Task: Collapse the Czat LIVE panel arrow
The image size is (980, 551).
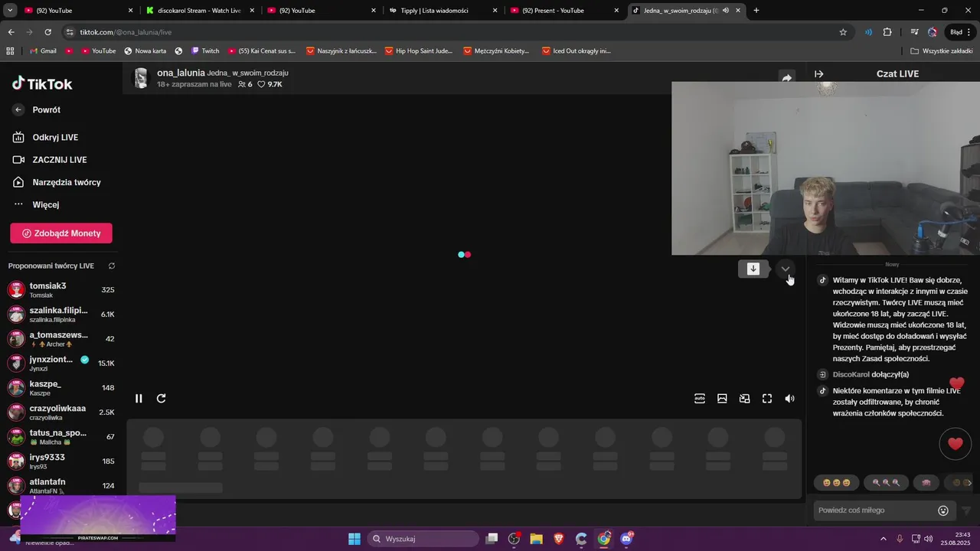Action: coord(818,74)
